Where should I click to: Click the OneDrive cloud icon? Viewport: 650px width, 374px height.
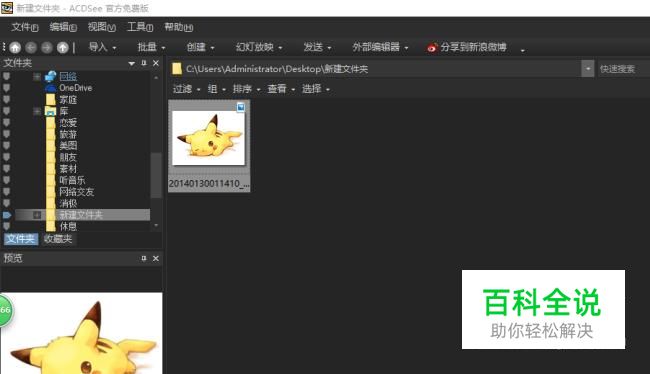pos(51,88)
